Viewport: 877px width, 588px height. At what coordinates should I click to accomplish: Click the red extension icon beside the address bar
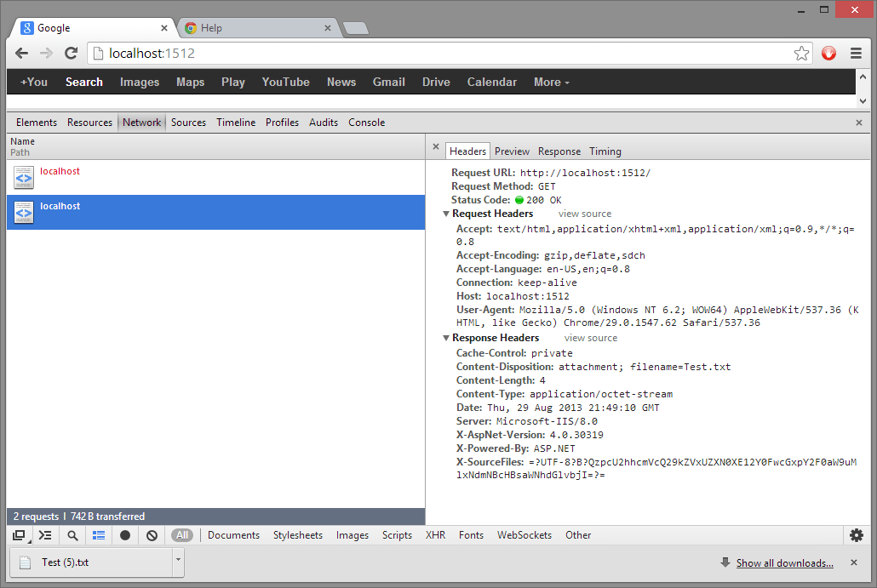[x=828, y=53]
